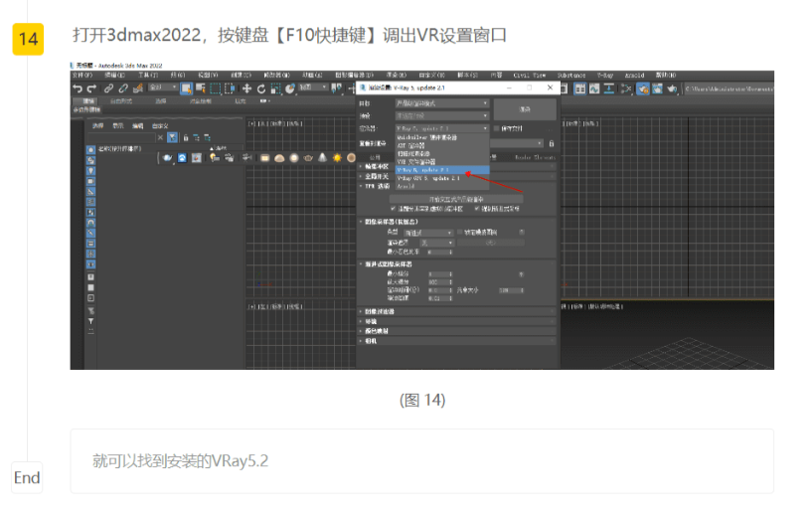Click the sun light icon in V-Ray toolbar
Viewport: 812px width, 521px height.
[337, 157]
